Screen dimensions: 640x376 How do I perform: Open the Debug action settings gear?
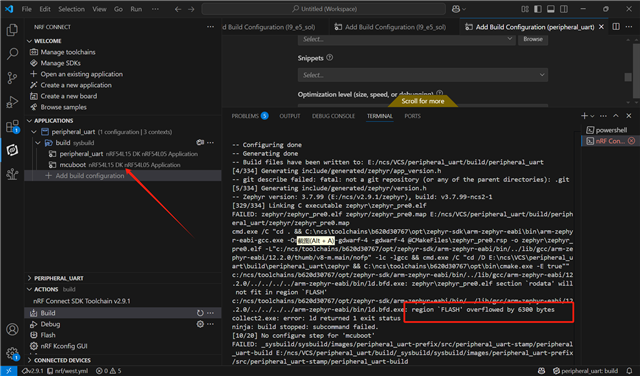(x=200, y=324)
